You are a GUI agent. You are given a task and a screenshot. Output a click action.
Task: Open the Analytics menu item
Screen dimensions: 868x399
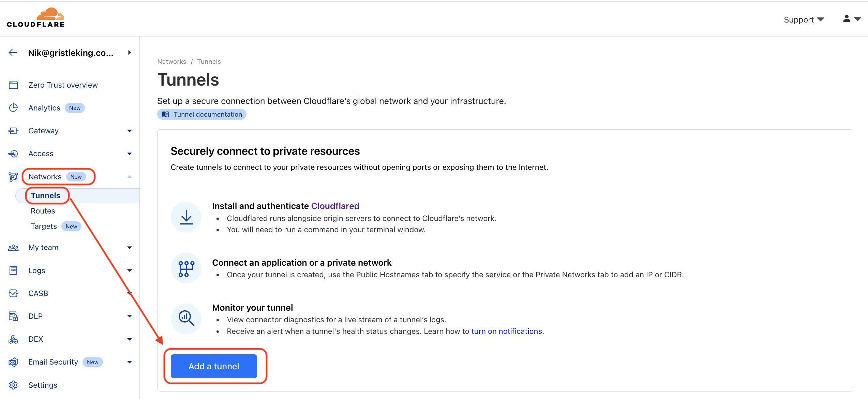[x=44, y=108]
